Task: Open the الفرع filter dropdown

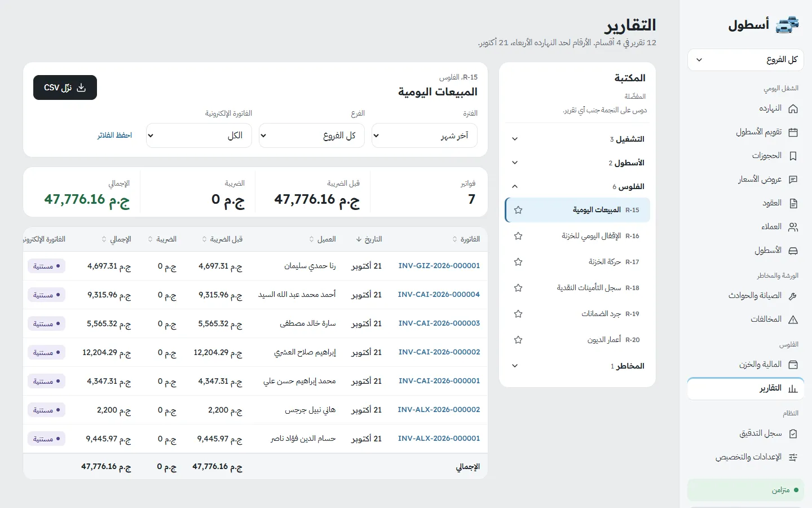Action: tap(311, 135)
